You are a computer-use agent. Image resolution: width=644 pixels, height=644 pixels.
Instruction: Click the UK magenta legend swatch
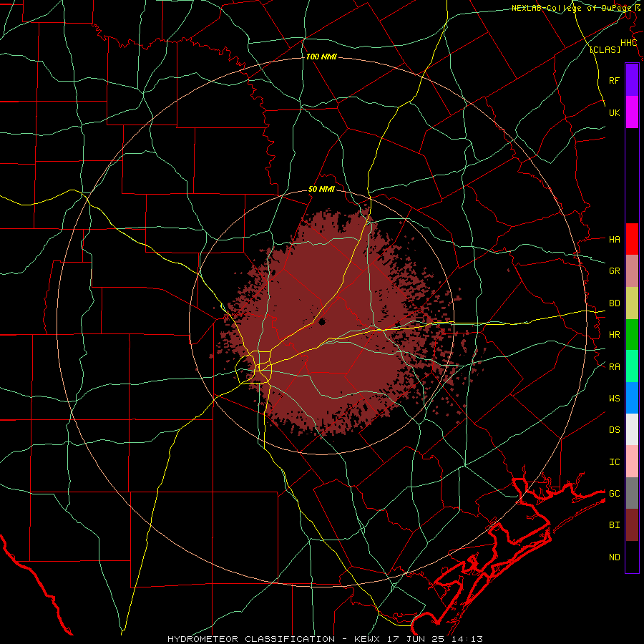pos(632,112)
